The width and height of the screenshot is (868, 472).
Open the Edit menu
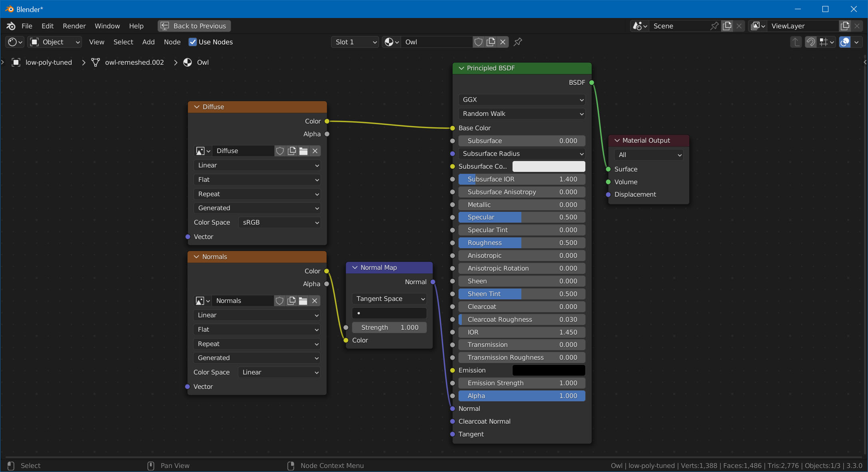tap(48, 26)
